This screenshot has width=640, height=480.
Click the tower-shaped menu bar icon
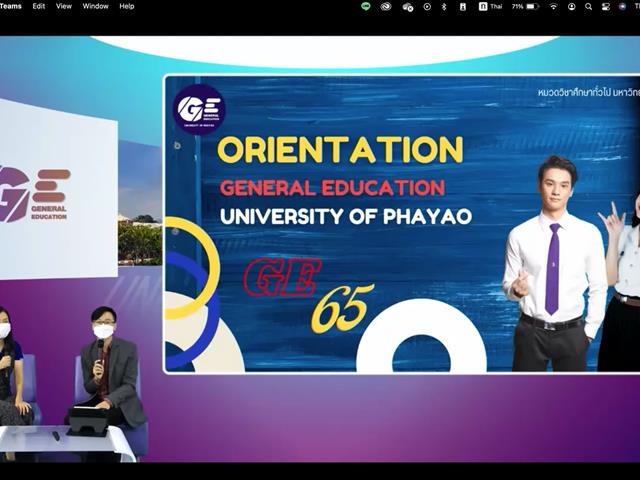click(463, 7)
